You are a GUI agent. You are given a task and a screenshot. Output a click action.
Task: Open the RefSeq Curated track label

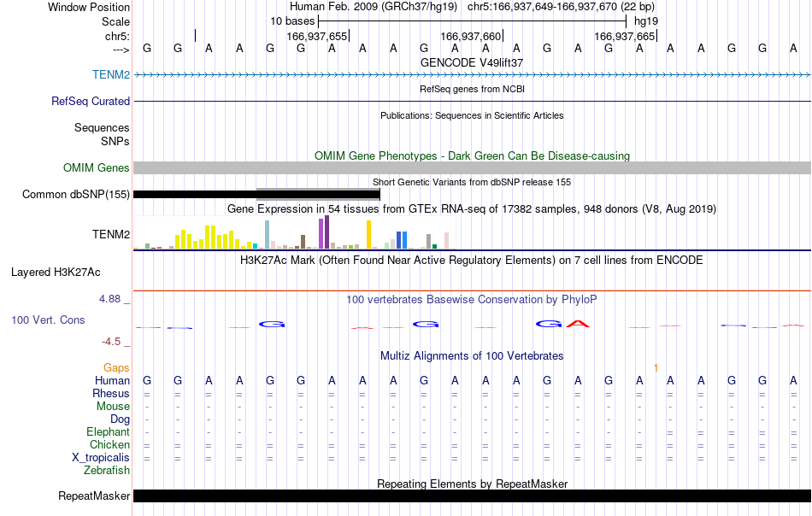pyautogui.click(x=90, y=101)
